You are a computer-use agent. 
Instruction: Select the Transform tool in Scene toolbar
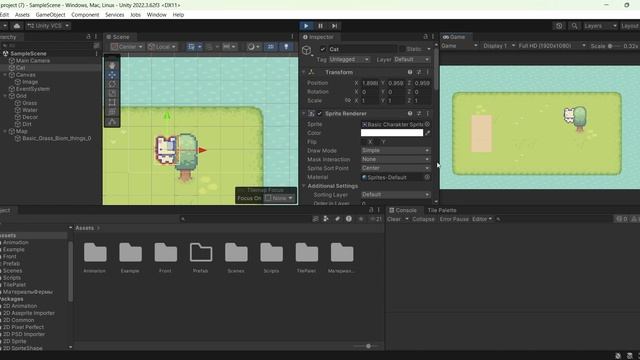[112, 112]
